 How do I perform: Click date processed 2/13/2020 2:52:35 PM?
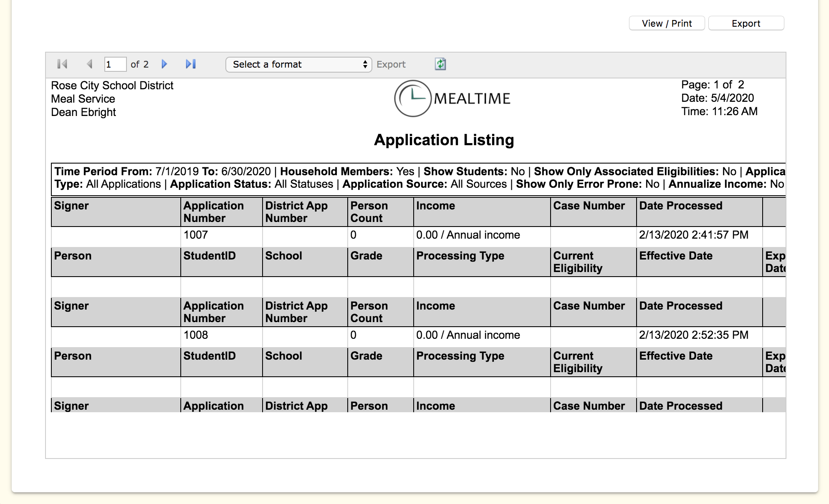click(x=693, y=335)
